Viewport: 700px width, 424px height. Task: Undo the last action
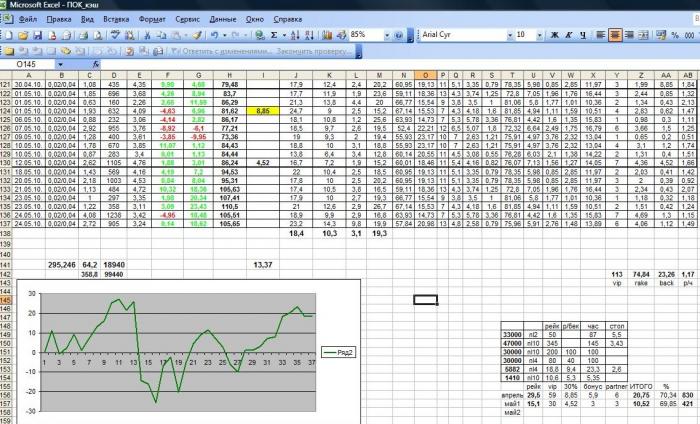click(x=215, y=35)
